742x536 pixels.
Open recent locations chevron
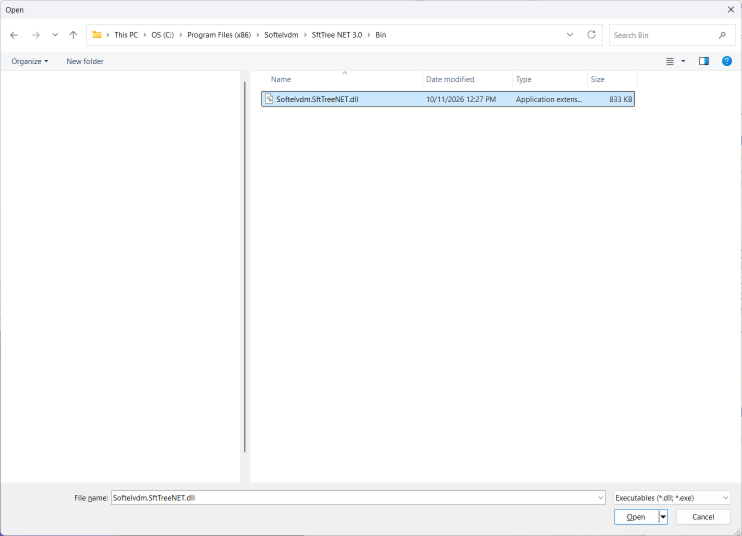click(55, 35)
